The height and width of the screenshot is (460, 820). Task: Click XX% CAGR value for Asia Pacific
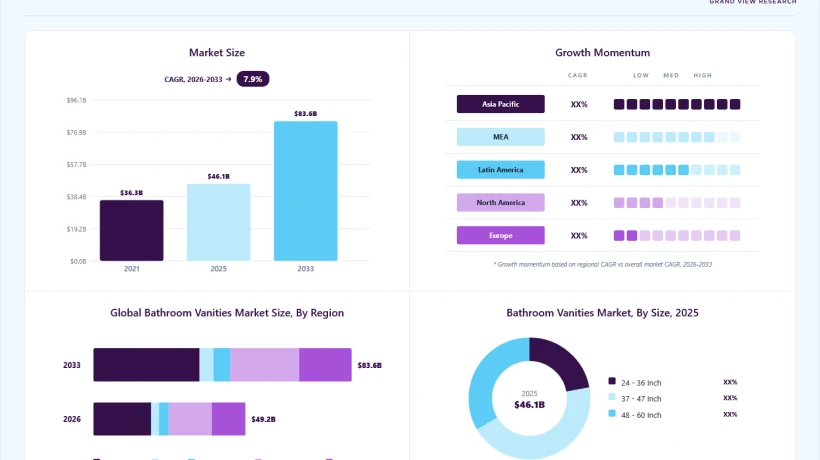click(579, 105)
